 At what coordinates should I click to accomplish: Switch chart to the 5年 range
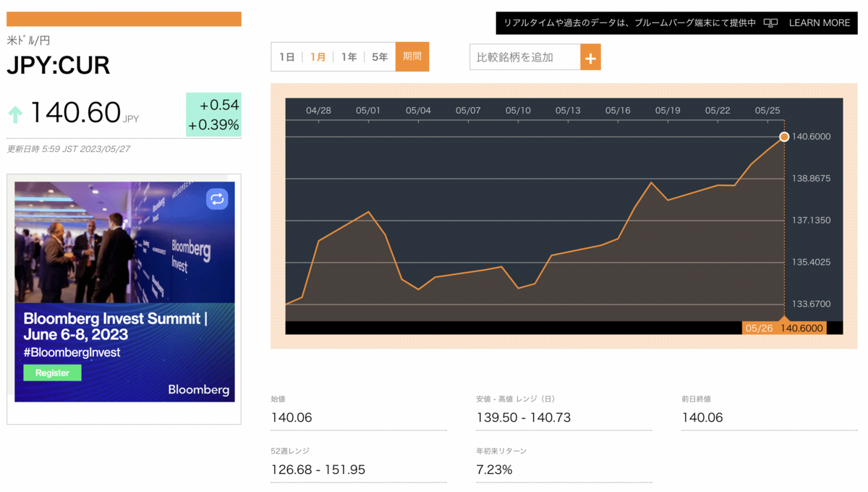380,57
